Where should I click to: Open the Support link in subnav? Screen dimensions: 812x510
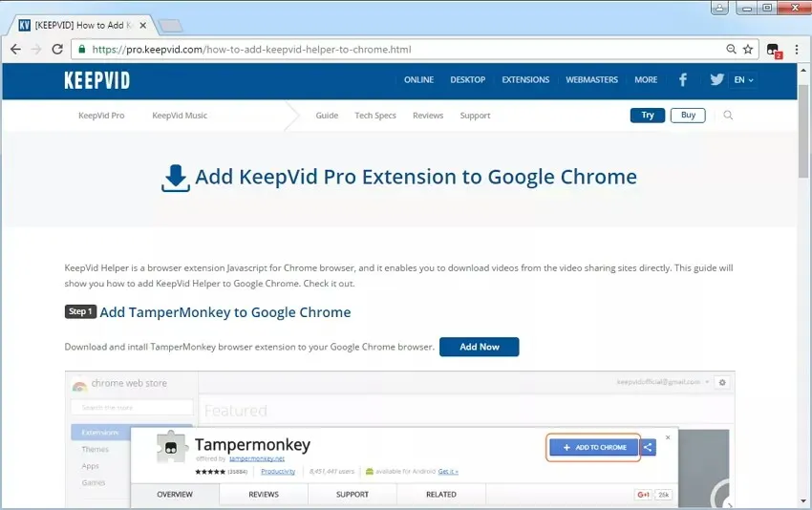pos(475,116)
